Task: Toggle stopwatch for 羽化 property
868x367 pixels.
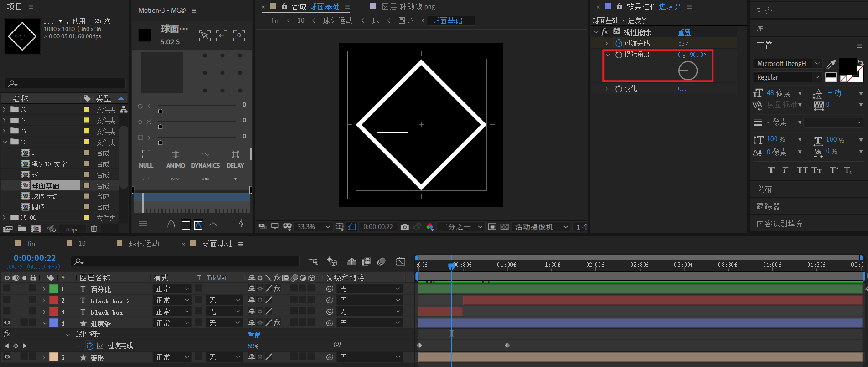Action: click(619, 89)
